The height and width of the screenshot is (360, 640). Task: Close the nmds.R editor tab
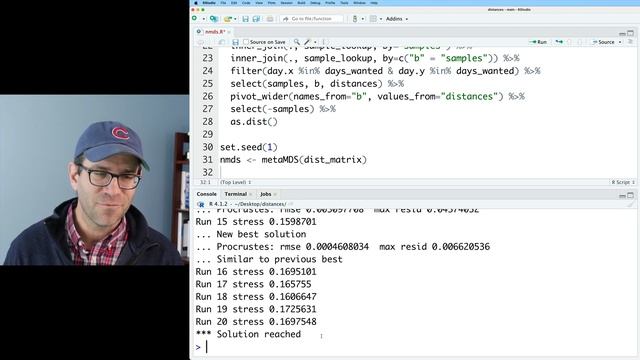tap(229, 32)
